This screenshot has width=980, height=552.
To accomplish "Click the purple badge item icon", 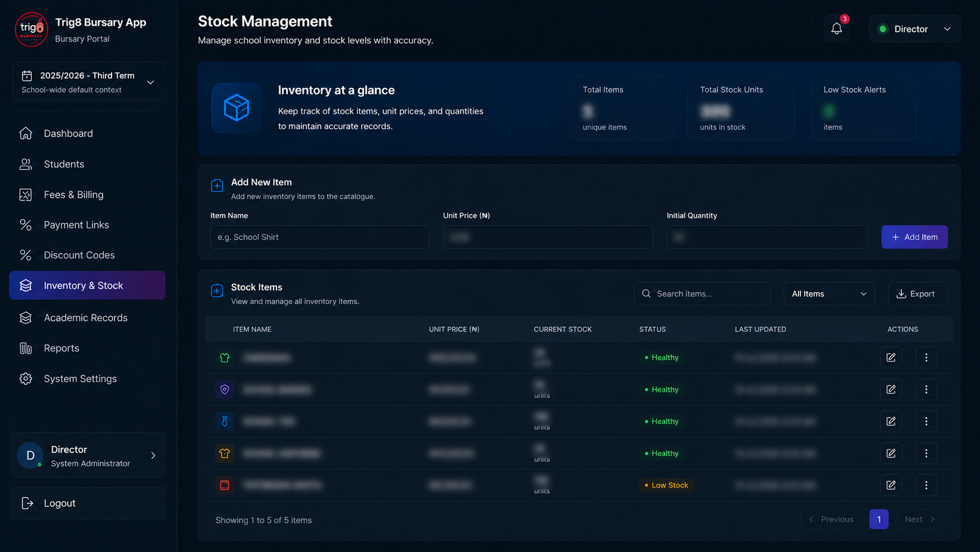I will click(x=224, y=389).
